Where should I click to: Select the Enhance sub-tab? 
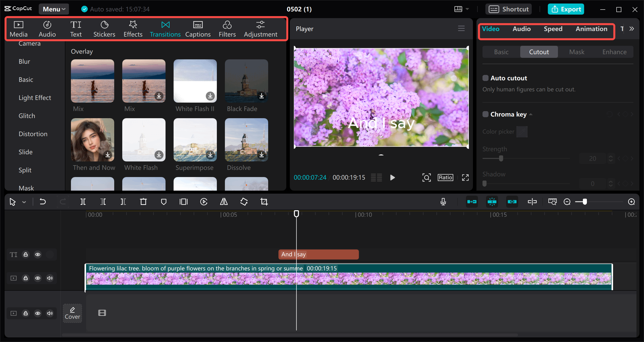point(614,52)
